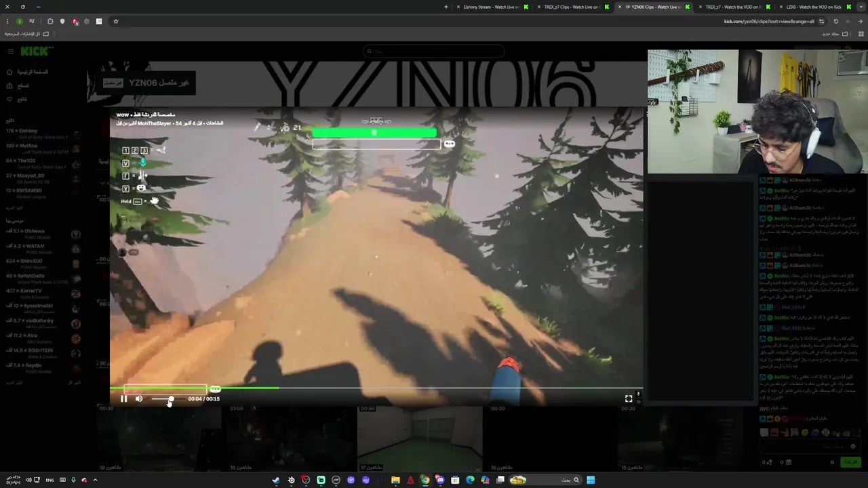Bookmark this page with star icon

pyautogui.click(x=116, y=21)
